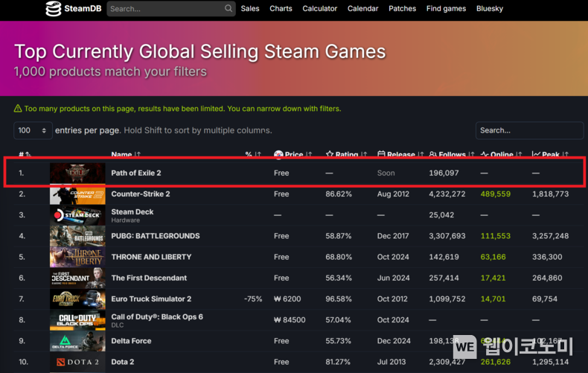The height and width of the screenshot is (373, 588).
Task: Open the Bluesky link
Action: pos(489,9)
